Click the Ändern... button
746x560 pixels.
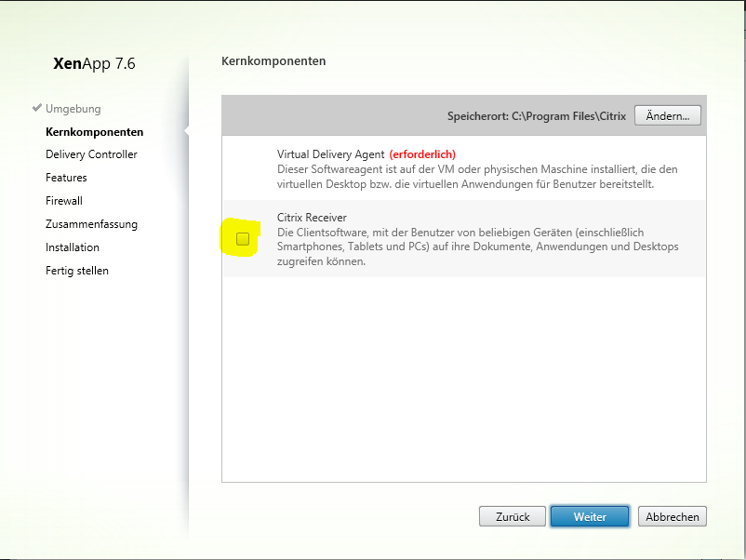click(x=668, y=115)
